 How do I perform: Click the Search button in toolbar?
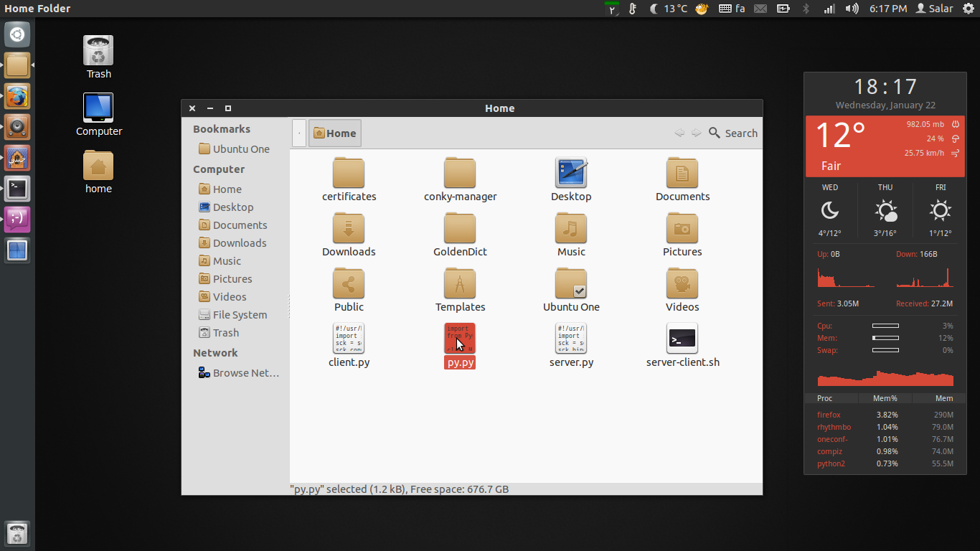(x=733, y=133)
